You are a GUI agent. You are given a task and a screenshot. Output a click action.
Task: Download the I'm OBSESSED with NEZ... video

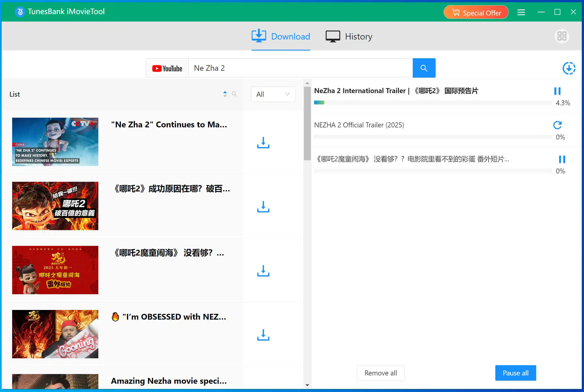click(263, 335)
